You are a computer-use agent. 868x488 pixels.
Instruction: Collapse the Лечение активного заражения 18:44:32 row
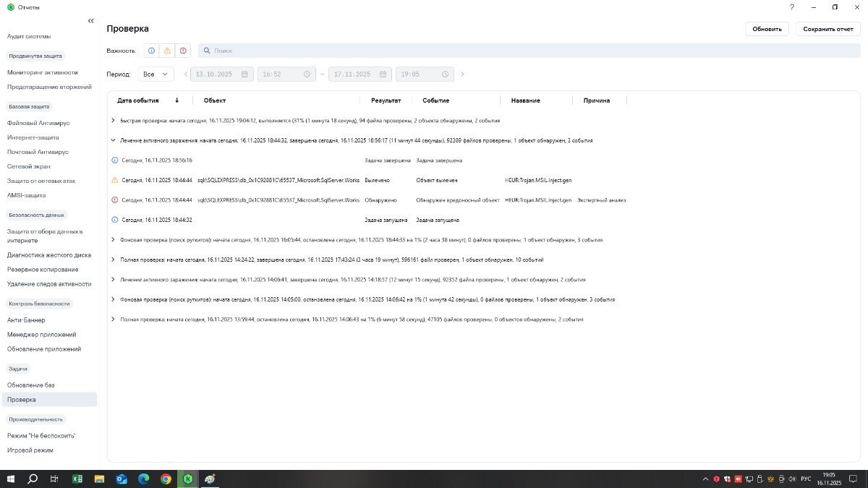pyautogui.click(x=113, y=140)
